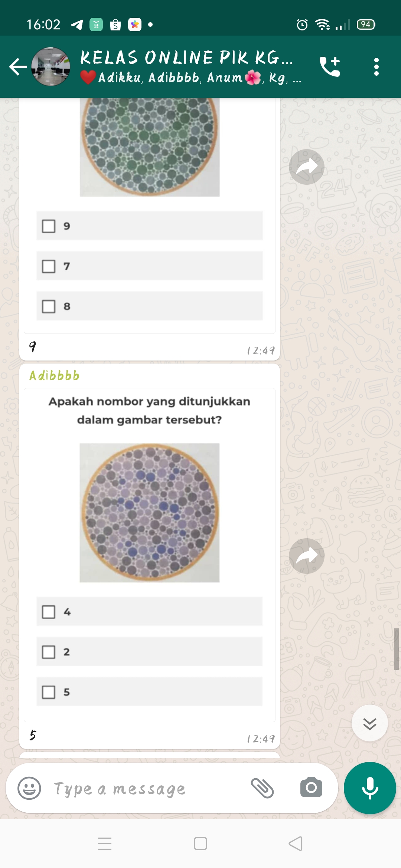Open the attachment paperclip menu
The height and width of the screenshot is (868, 401).
(263, 788)
